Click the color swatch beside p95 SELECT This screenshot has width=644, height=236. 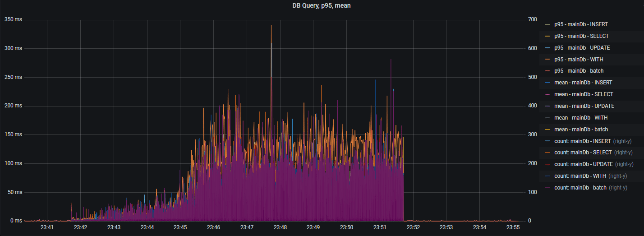coord(547,36)
